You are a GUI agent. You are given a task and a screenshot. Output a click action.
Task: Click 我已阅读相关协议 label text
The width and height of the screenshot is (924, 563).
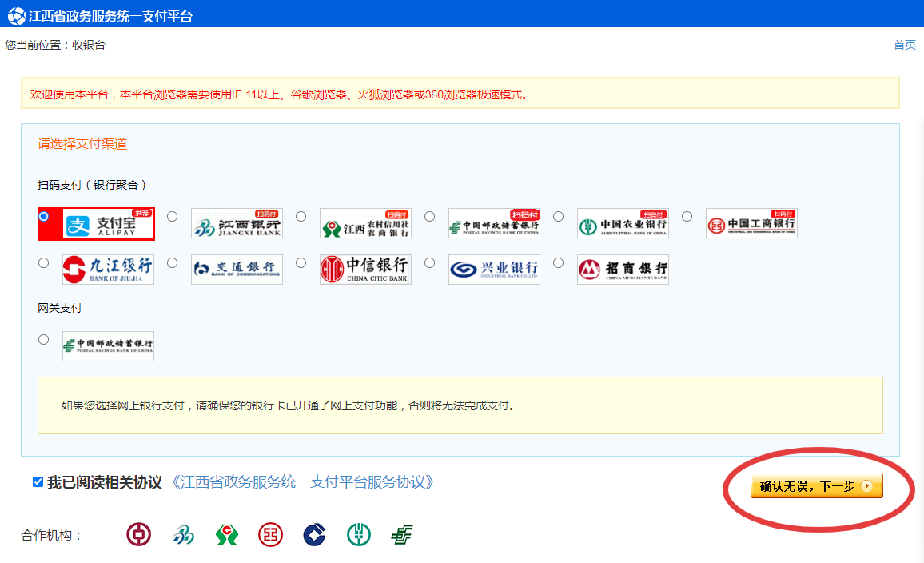pos(104,482)
